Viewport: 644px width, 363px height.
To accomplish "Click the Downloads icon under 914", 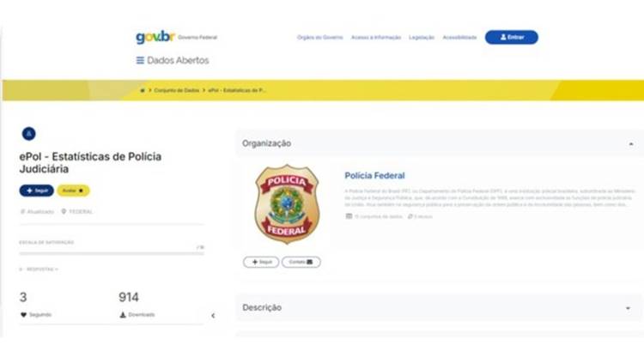I will point(123,315).
